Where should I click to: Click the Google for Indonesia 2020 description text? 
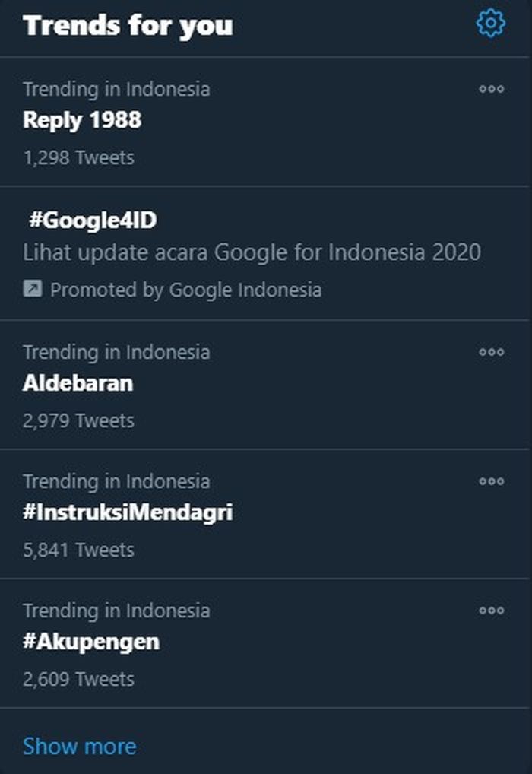click(x=252, y=252)
